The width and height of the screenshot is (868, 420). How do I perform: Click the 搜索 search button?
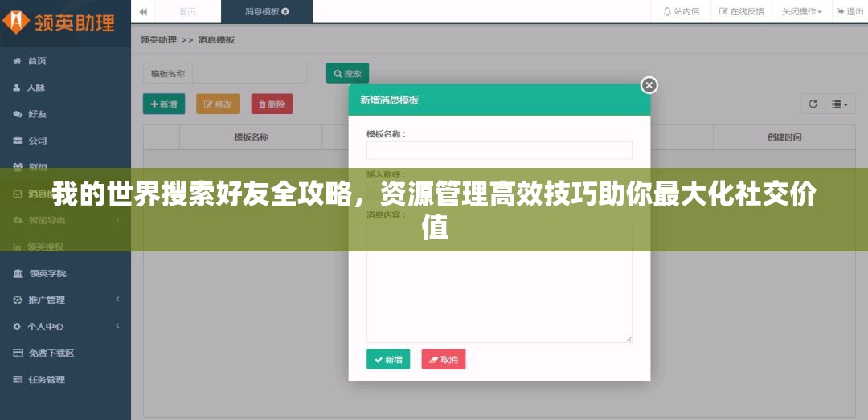click(347, 73)
